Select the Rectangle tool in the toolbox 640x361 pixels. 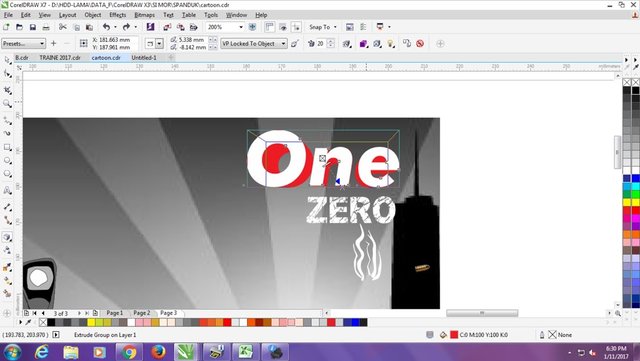point(7,147)
